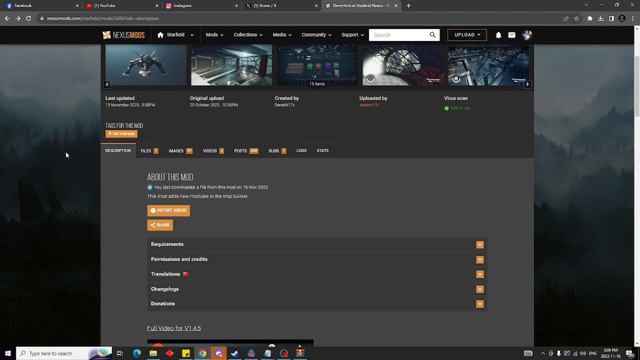Switch to the Images tab
This screenshot has height=360, width=640.
tap(180, 151)
